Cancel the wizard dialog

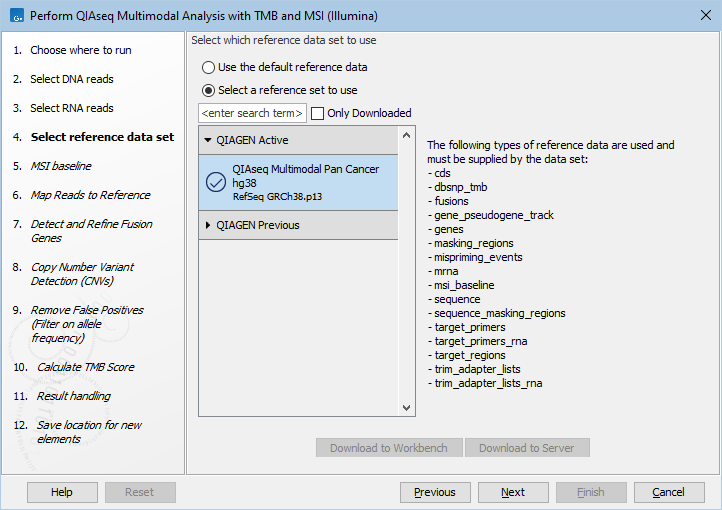click(669, 492)
